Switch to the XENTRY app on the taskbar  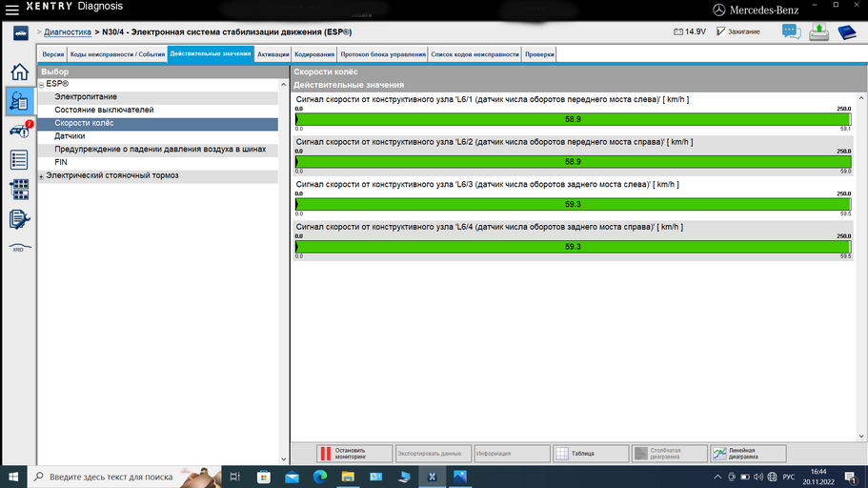(x=432, y=477)
